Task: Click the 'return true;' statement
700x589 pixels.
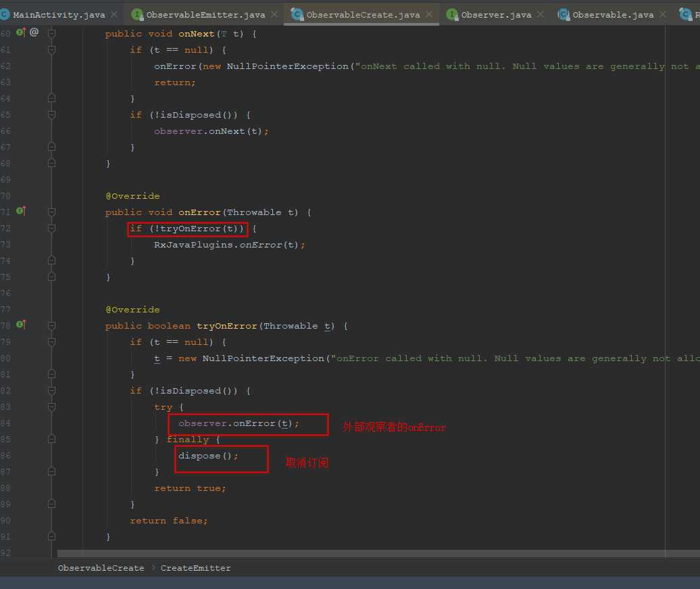Action: (x=190, y=488)
